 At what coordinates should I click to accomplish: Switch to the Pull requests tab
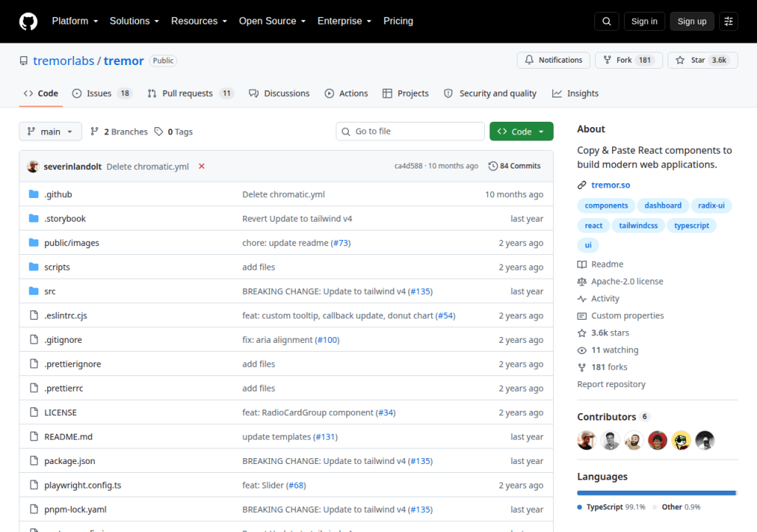point(190,93)
